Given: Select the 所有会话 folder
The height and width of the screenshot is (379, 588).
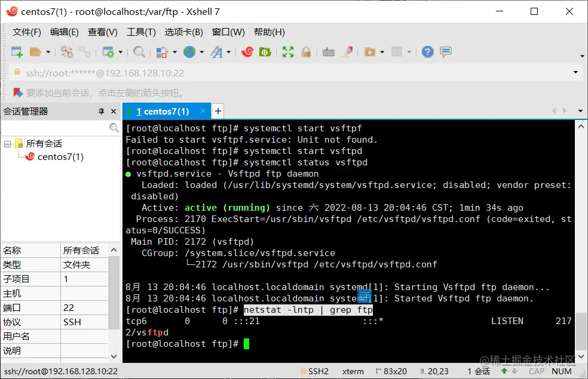Looking at the screenshot, I should [x=44, y=143].
